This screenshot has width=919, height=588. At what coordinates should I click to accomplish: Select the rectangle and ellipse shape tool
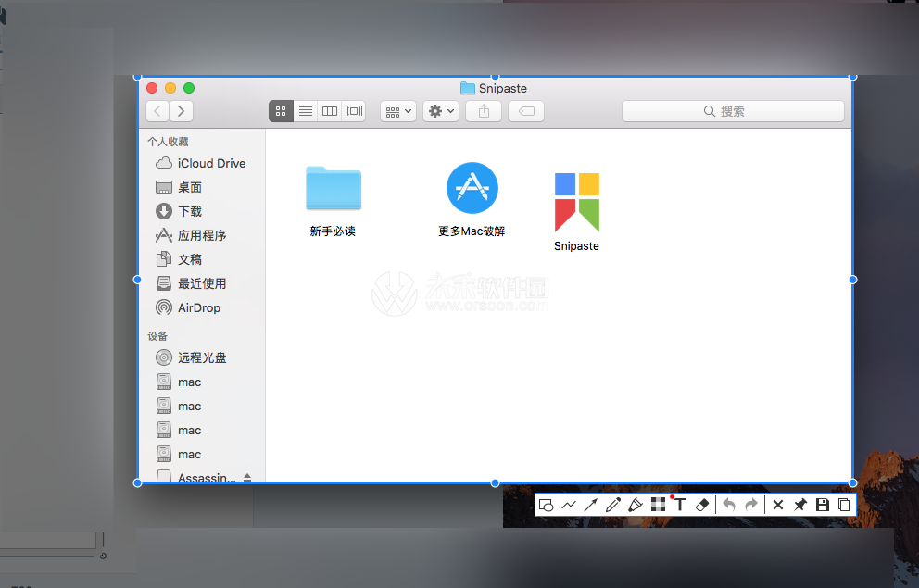[547, 505]
